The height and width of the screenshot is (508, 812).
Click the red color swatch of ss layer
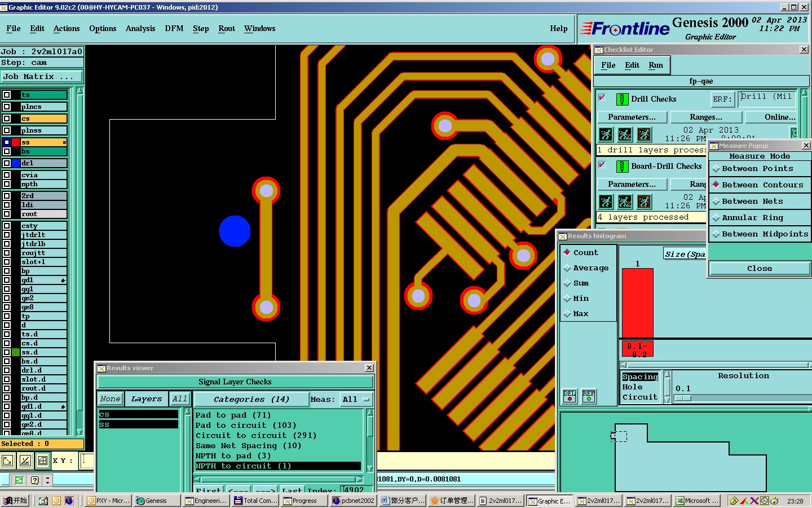click(x=16, y=142)
